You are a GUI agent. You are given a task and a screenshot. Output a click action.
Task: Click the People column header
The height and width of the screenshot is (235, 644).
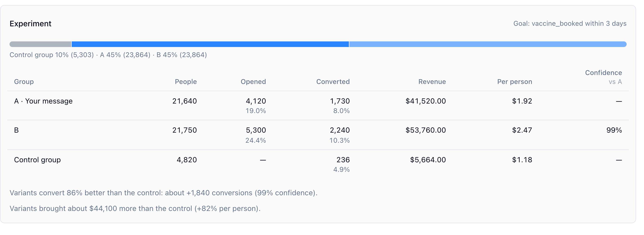click(x=186, y=82)
